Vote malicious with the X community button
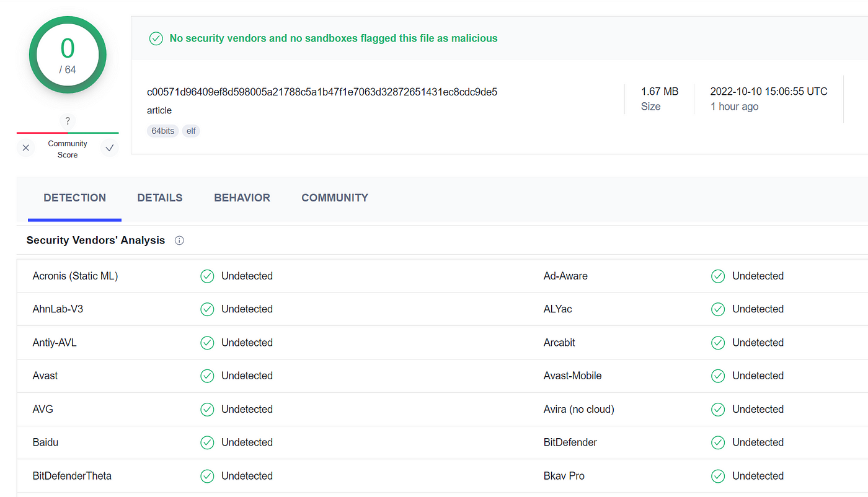The image size is (868, 497). tap(25, 148)
